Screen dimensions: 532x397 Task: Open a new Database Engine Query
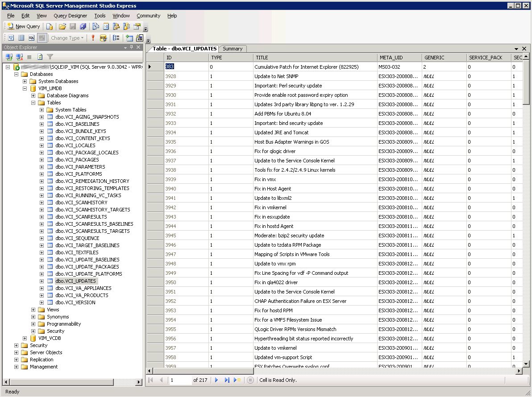50,26
